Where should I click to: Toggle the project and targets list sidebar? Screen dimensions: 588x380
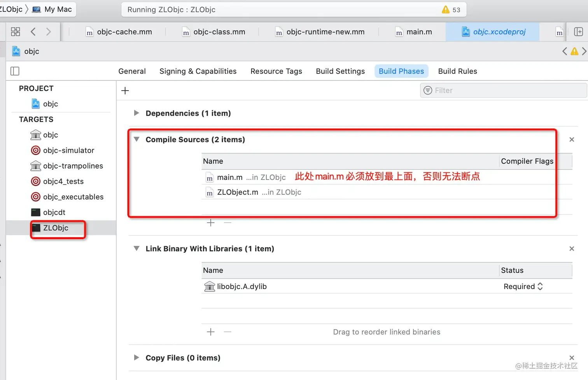[x=15, y=71]
